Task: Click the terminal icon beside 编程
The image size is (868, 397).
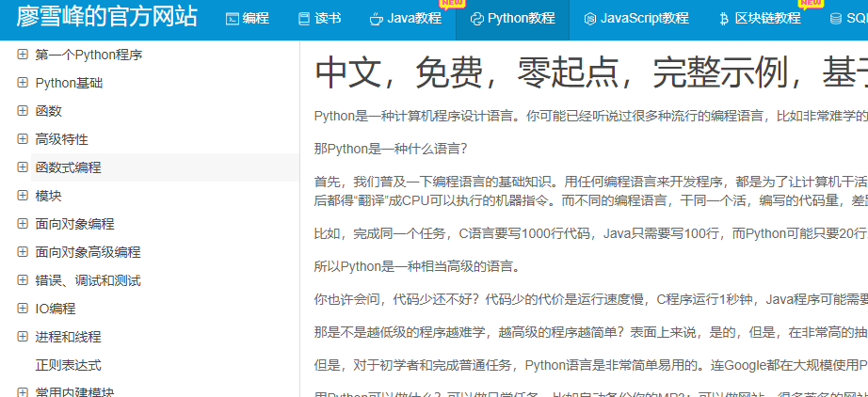Action: click(232, 19)
